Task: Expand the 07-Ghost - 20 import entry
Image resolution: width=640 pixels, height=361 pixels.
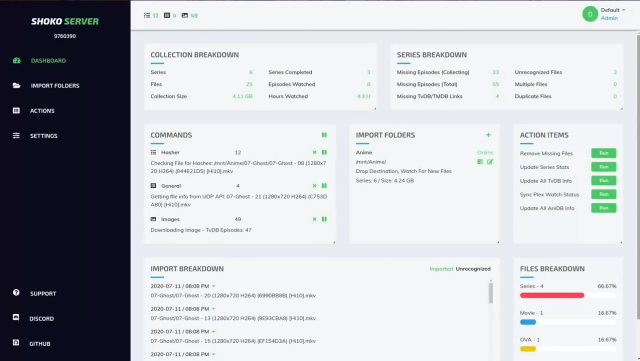Action: (213, 286)
